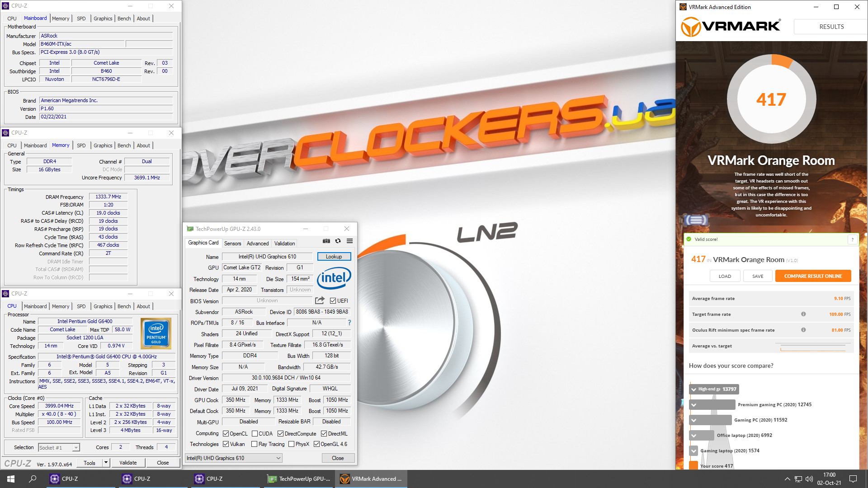Toggle the UEFI checkbox in GPU-Z

point(333,300)
